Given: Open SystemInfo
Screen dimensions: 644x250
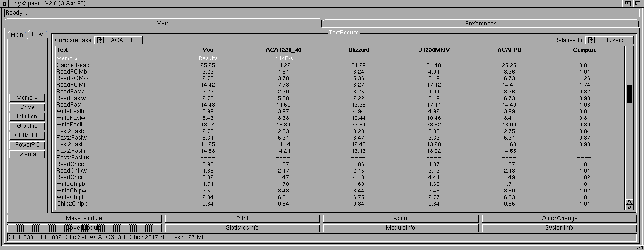Looking at the screenshot, I should [x=559, y=228].
